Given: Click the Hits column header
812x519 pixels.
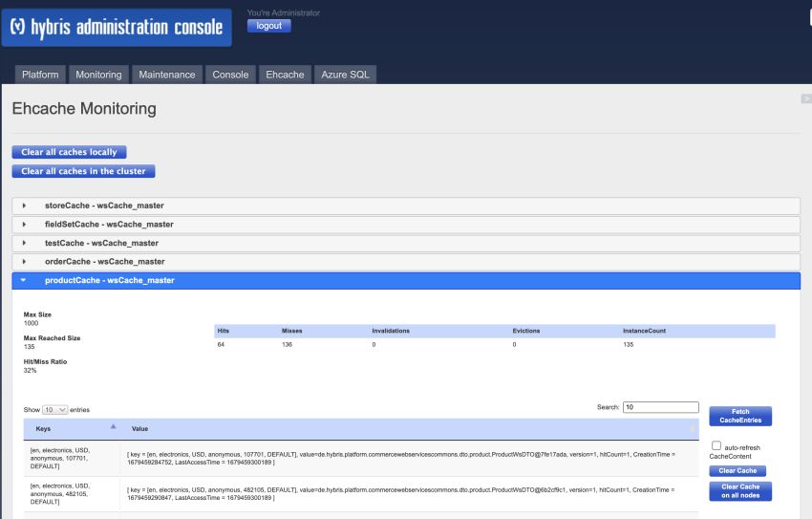Looking at the screenshot, I should click(x=224, y=331).
